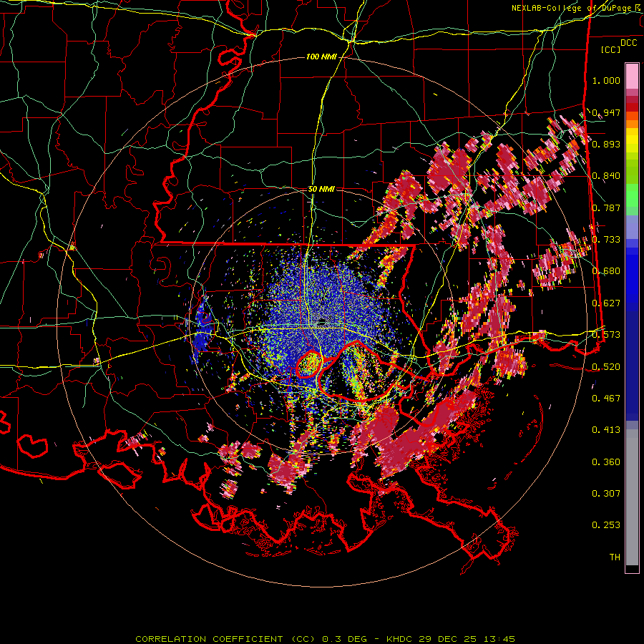Screen dimensions: 644x644
Task: Click the 0.893 legend value
Action: [606, 144]
